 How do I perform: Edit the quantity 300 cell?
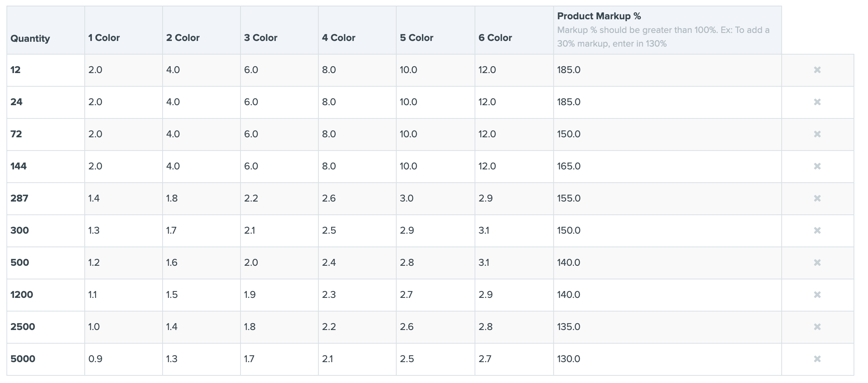[46, 231]
